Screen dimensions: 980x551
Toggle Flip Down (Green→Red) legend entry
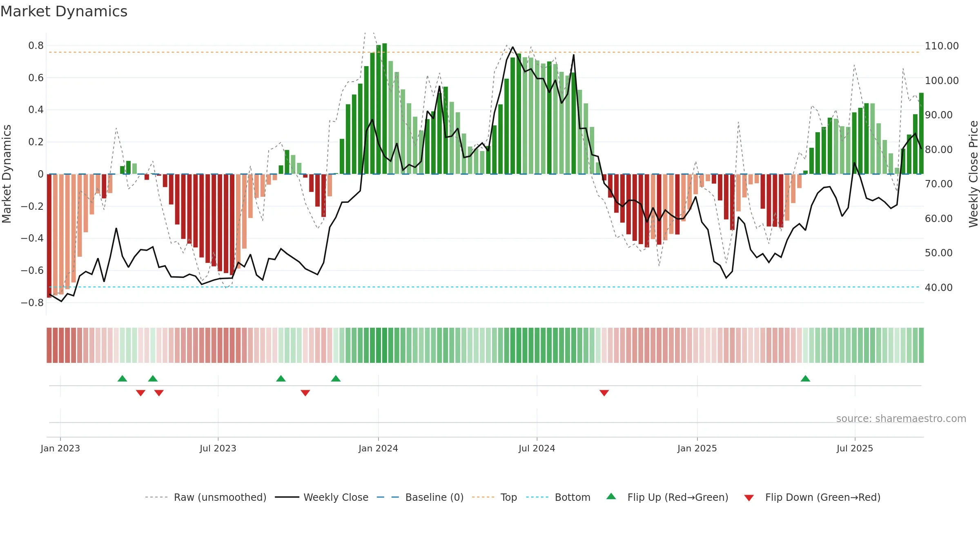(812, 497)
